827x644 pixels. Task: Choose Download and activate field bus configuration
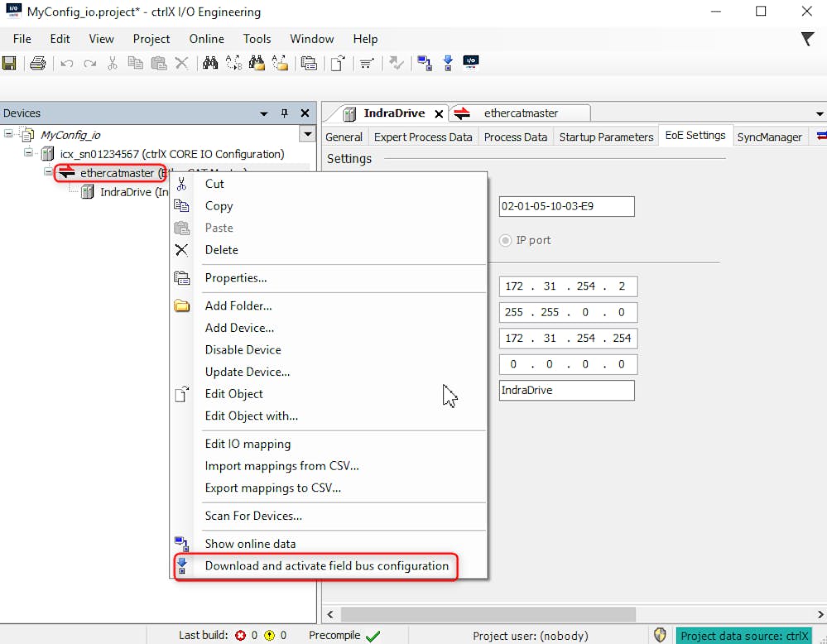pos(329,566)
